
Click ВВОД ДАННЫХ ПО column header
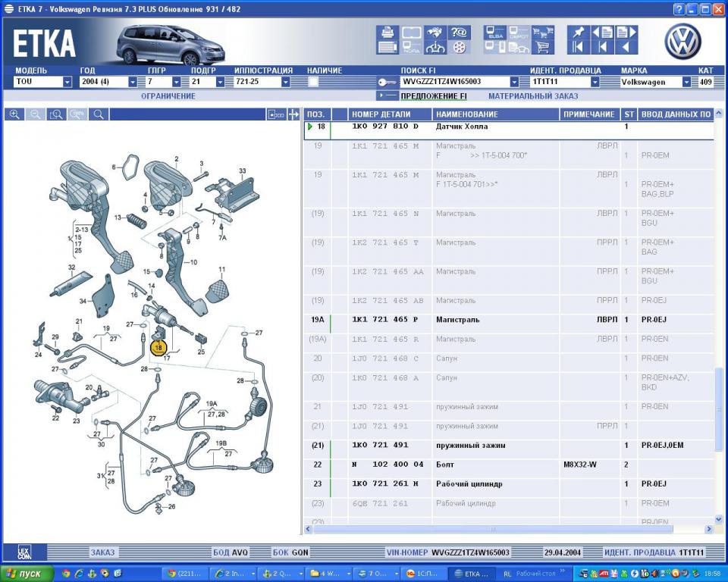tap(676, 114)
